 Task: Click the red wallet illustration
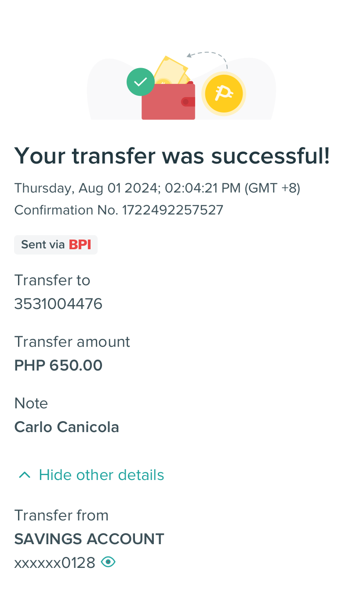168,102
